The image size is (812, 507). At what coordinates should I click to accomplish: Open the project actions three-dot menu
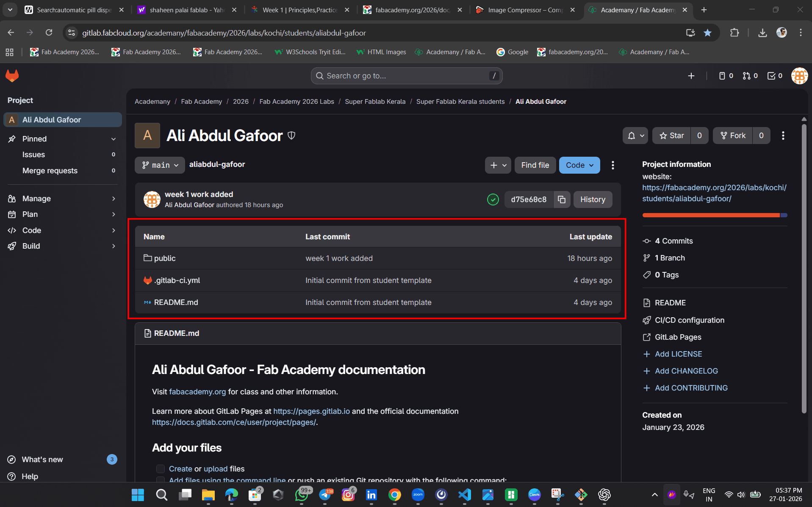click(783, 136)
